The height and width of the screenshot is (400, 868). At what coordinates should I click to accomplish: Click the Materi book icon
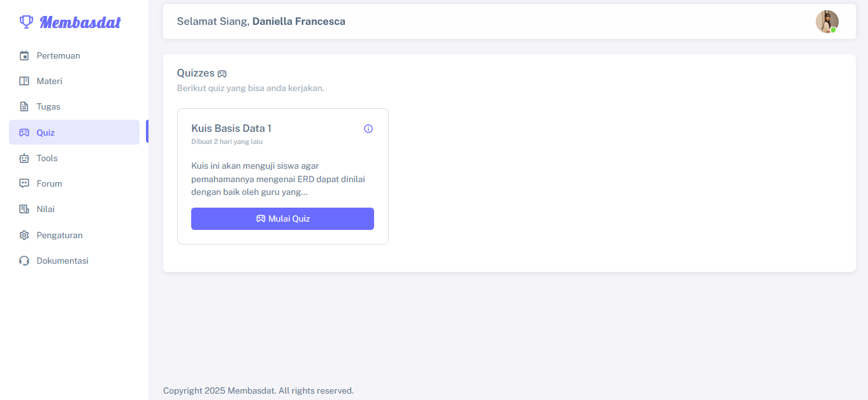point(24,81)
